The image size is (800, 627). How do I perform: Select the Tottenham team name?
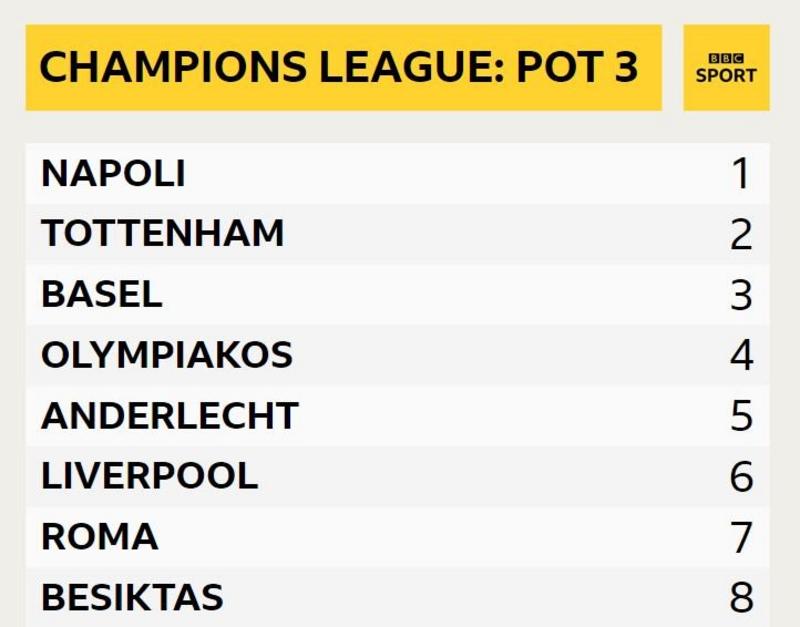click(163, 233)
